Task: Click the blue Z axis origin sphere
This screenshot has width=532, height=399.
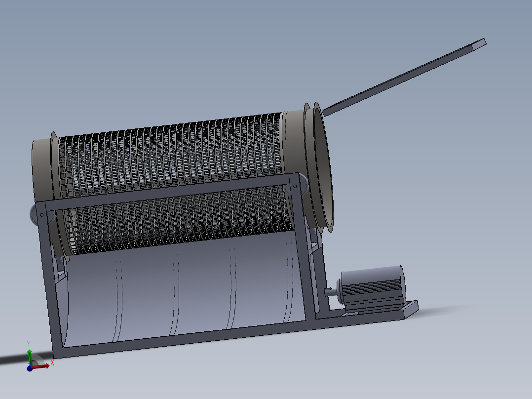Action: [30, 368]
